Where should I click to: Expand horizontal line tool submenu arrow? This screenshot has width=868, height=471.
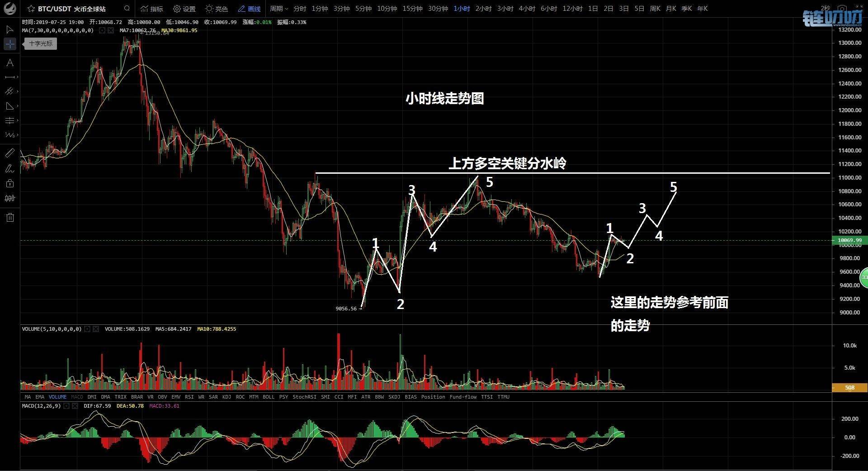[17, 77]
